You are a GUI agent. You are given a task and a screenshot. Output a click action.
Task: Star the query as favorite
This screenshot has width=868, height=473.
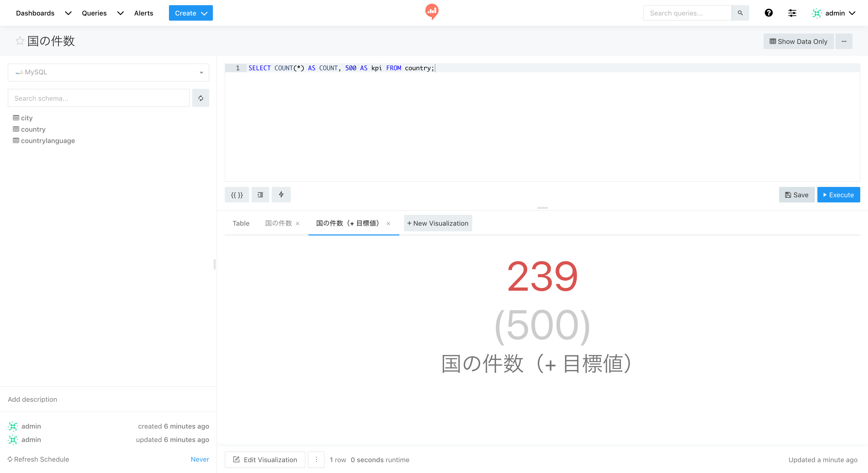(x=20, y=41)
